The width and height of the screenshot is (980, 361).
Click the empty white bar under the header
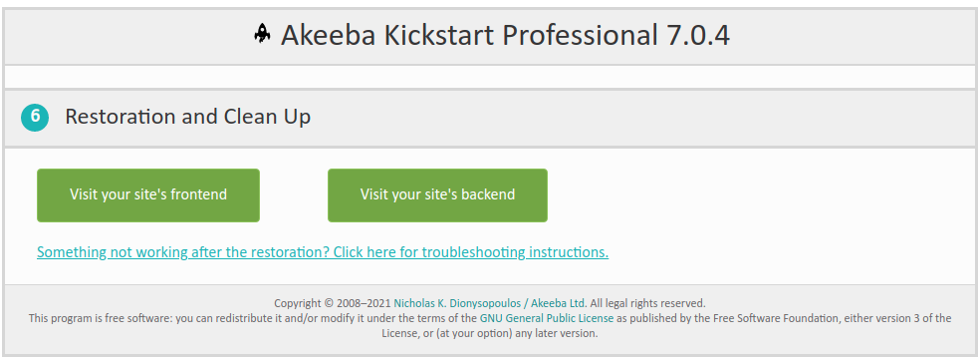click(x=490, y=77)
